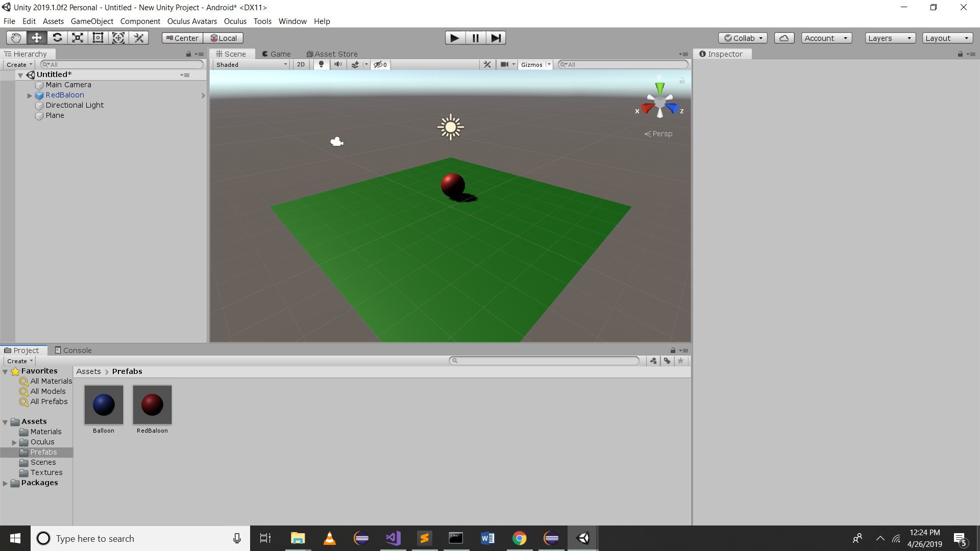Select the Rotate tool
This screenshot has height=551, width=980.
tap(57, 38)
